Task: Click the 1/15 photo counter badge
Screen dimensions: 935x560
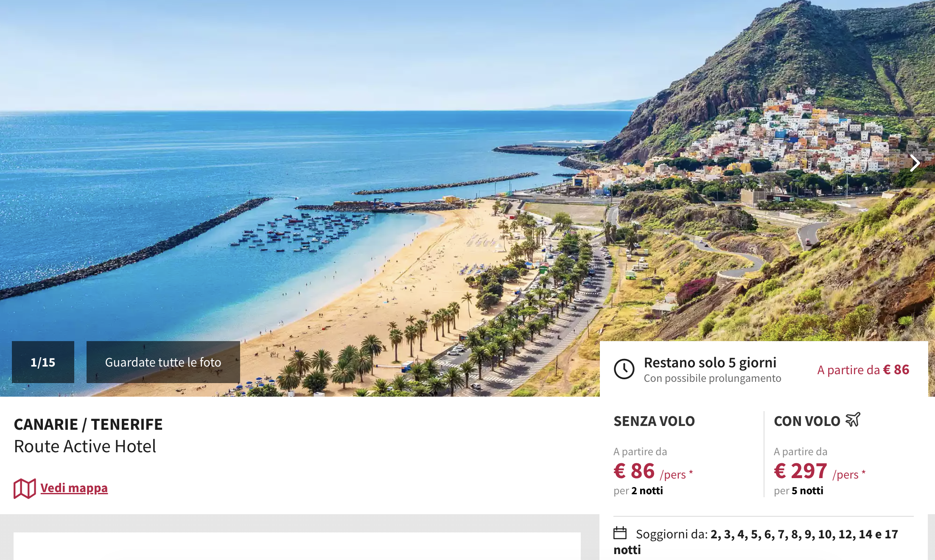Action: (x=43, y=362)
